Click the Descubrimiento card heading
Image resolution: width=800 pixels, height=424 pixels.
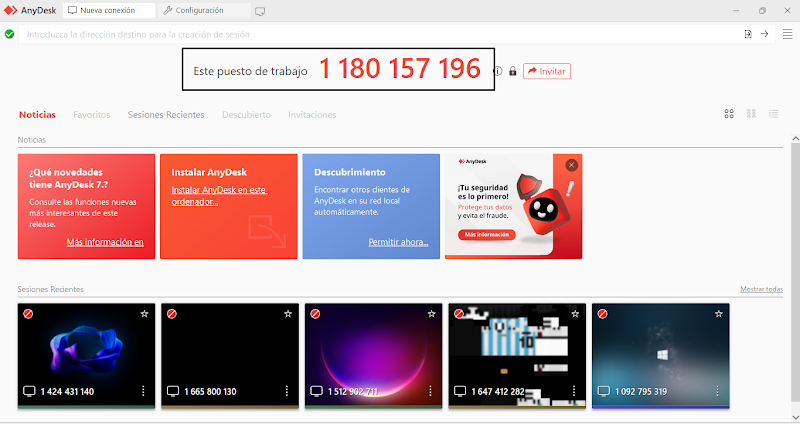point(349,172)
